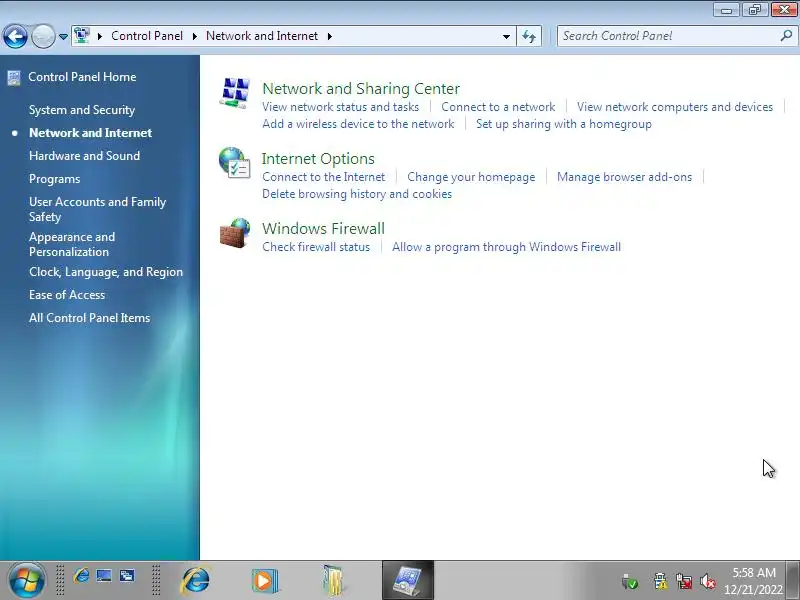This screenshot has height=600, width=800.
Task: Click the active Control Panel taskbar button
Action: tap(408, 580)
